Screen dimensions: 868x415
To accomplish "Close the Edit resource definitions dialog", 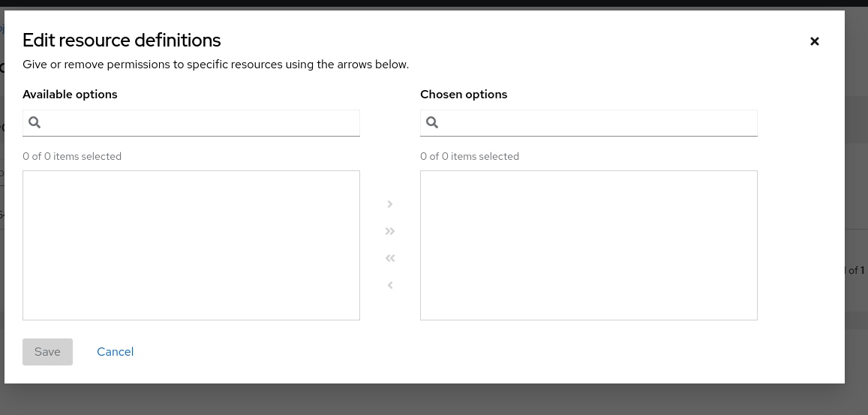I will point(814,41).
